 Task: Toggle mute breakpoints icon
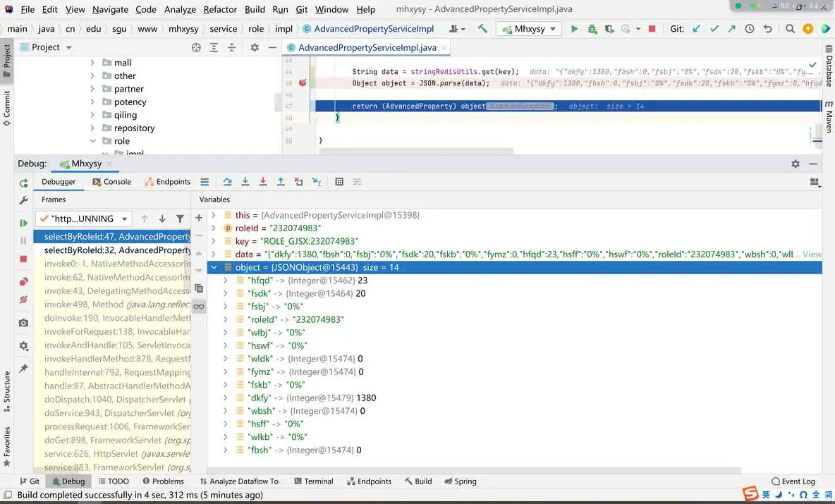tap(23, 299)
